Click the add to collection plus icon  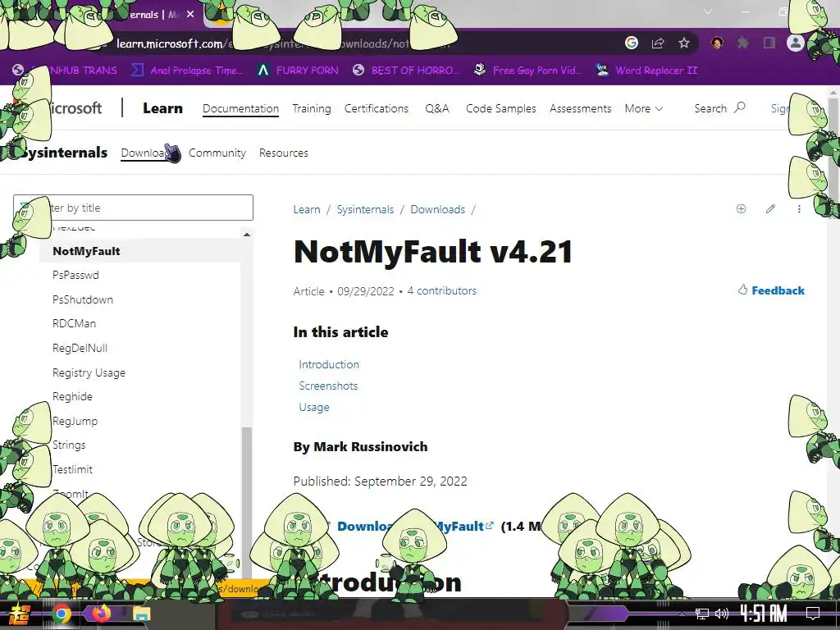pos(741,209)
